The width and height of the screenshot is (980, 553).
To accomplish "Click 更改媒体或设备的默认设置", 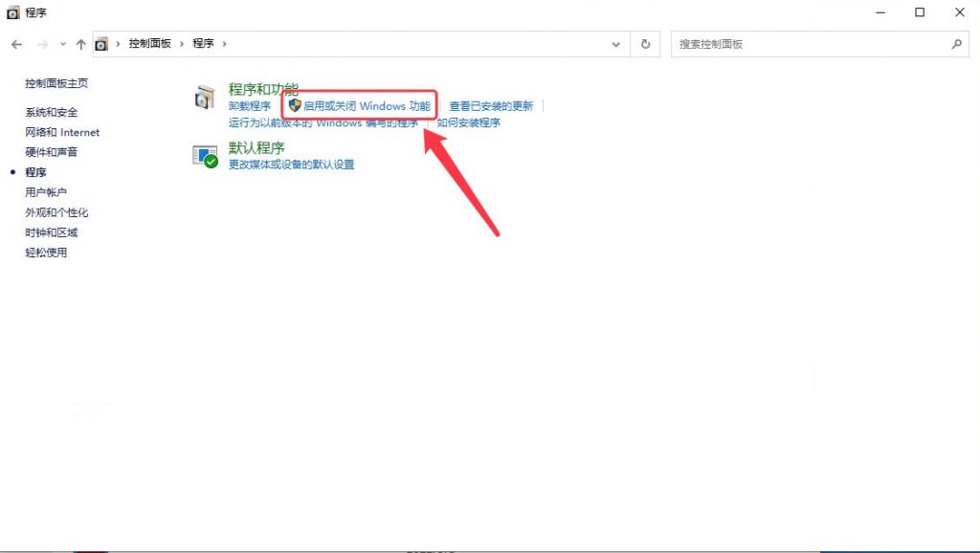I will 293,164.
